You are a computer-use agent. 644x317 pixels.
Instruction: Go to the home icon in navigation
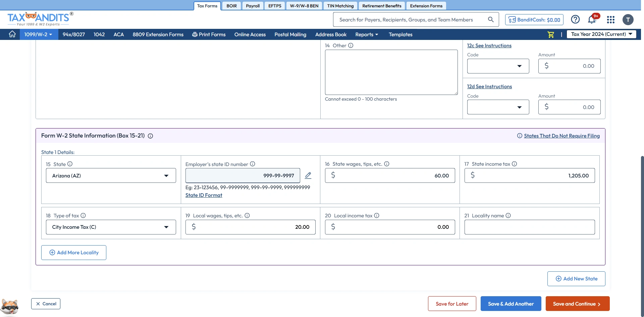pos(12,34)
